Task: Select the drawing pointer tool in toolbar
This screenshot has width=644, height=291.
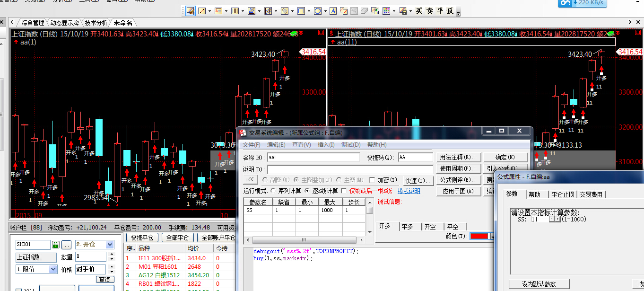Action: (191, 10)
